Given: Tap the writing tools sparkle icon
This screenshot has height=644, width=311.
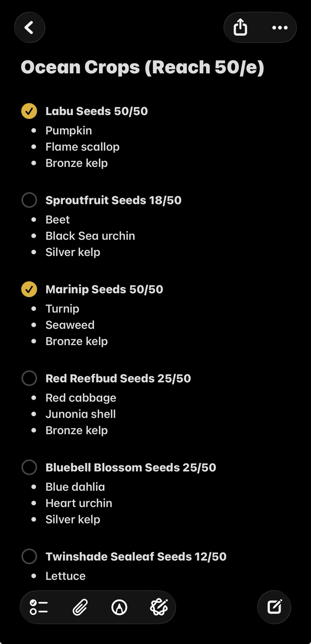Looking at the screenshot, I should (159, 607).
